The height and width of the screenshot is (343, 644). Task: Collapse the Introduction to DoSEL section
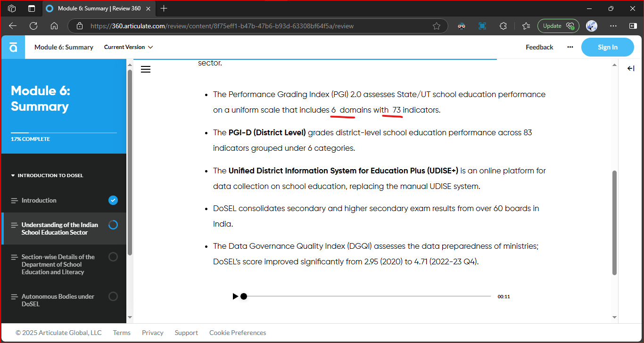pyautogui.click(x=47, y=175)
